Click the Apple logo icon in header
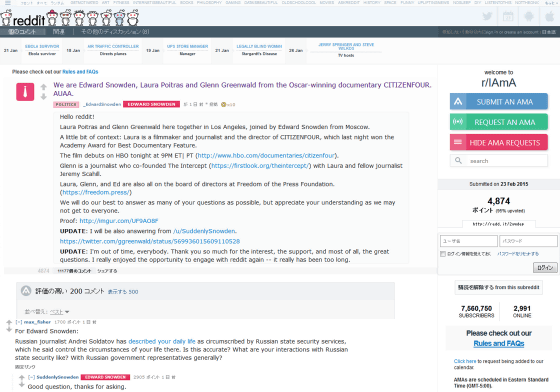 [x=550, y=16]
